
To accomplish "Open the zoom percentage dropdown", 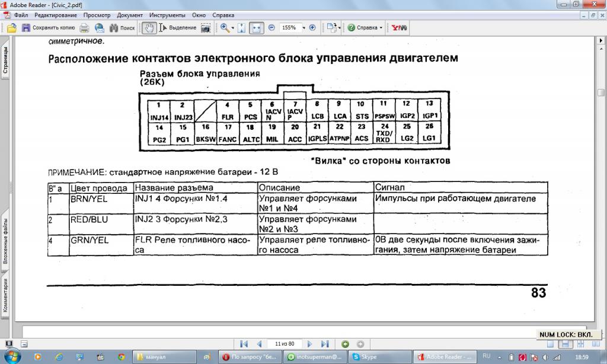I will (303, 28).
